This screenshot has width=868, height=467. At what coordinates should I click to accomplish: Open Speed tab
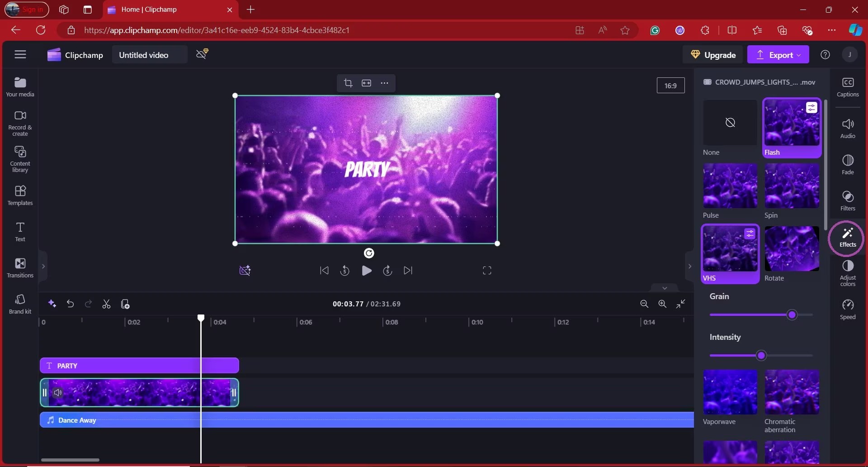click(848, 310)
